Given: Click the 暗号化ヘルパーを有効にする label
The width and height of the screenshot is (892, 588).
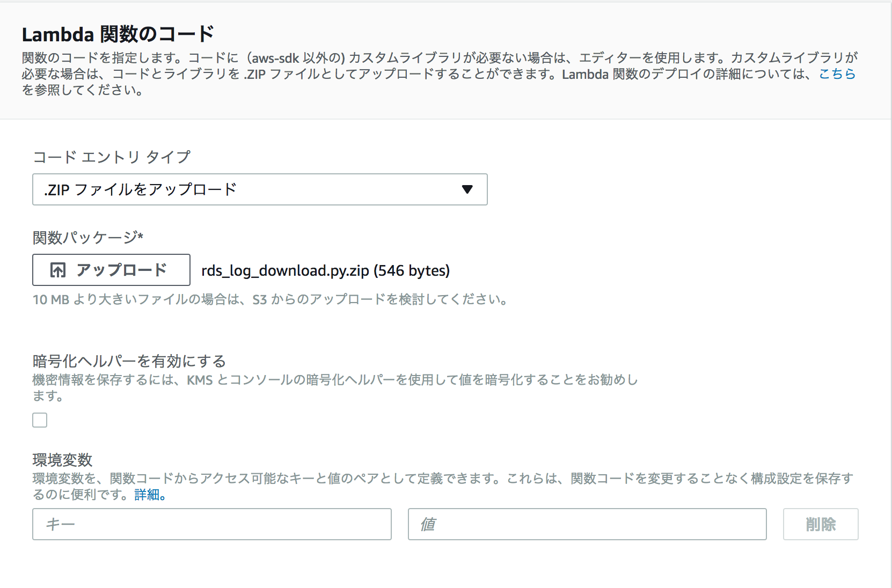Looking at the screenshot, I should point(129,361).
